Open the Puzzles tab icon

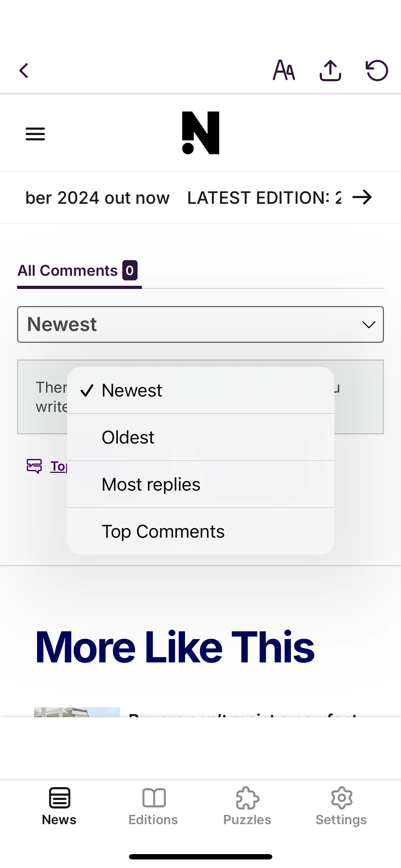247,799
